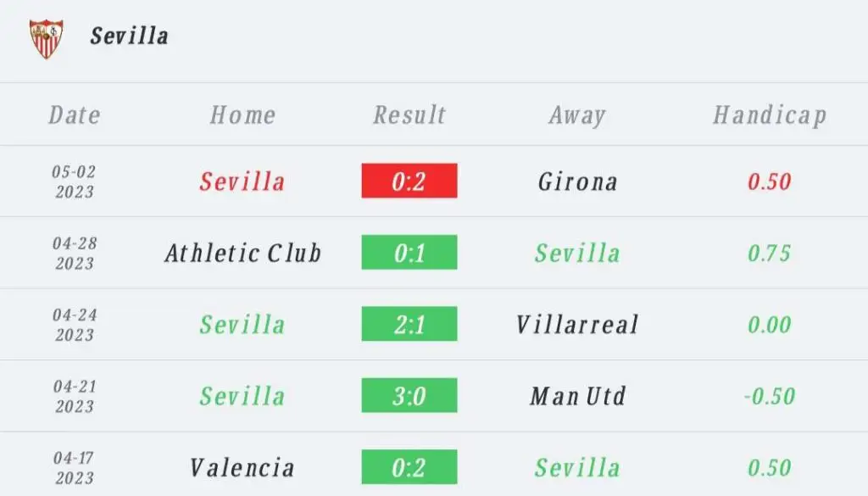This screenshot has height=496, width=868.
Task: Choose the Away column header
Action: coord(577,115)
